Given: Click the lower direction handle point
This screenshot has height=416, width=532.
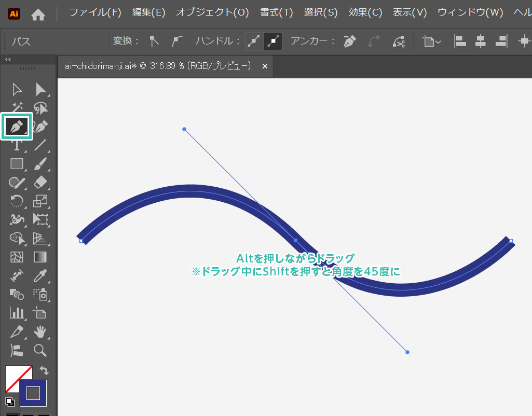Looking at the screenshot, I should pyautogui.click(x=407, y=352).
